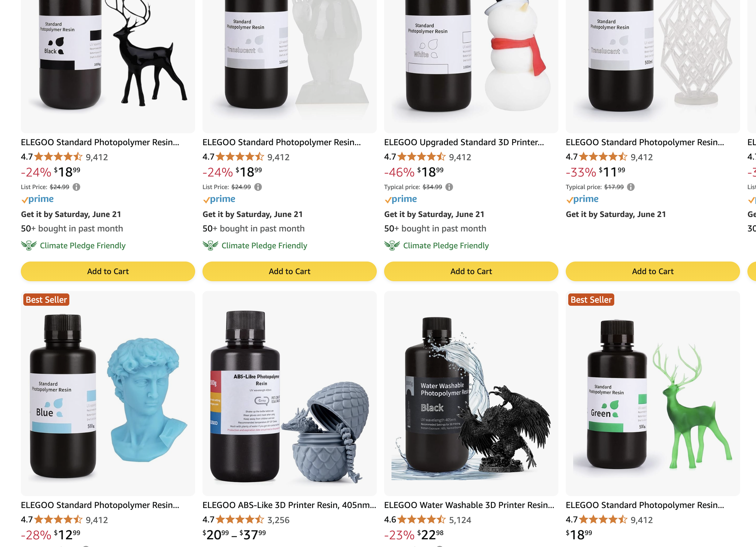Select the grey dragon egg ABS-Like product image

click(x=289, y=394)
